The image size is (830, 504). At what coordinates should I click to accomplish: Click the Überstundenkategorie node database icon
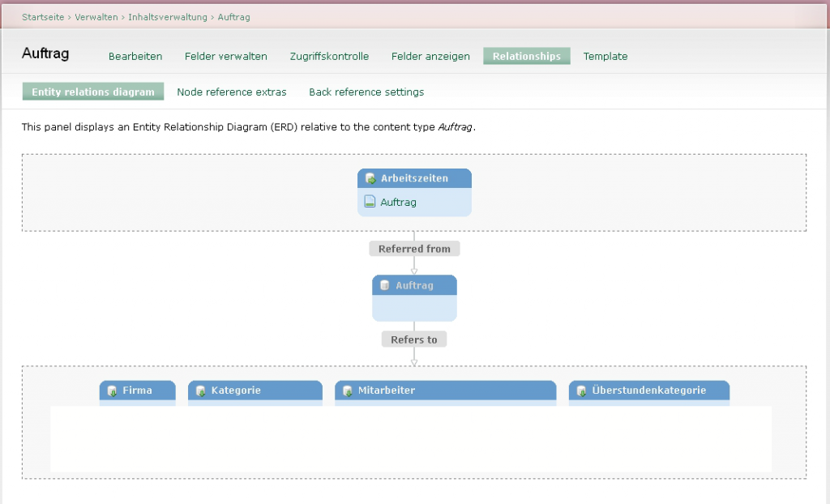tap(581, 391)
